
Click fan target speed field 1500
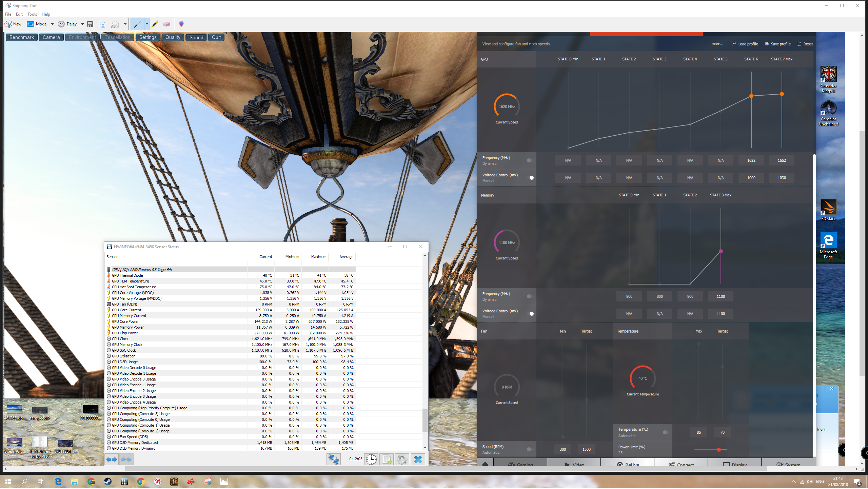[587, 450]
